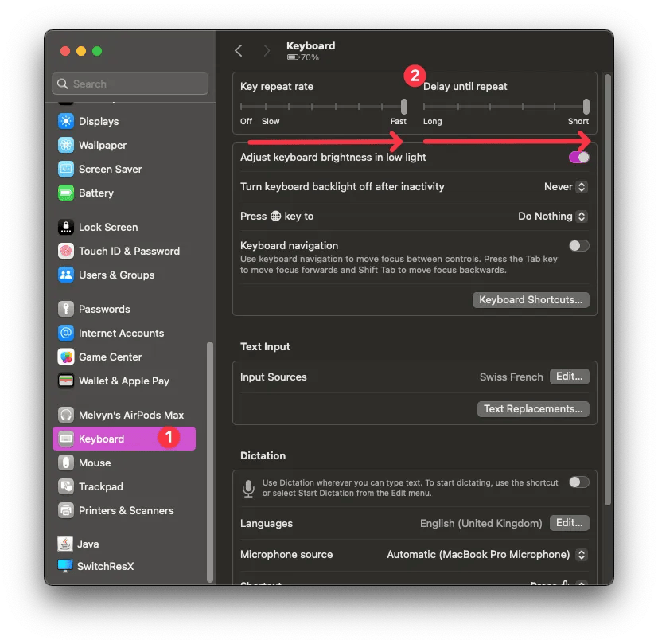Open Turn keyboard backlight off dropdown

click(565, 187)
